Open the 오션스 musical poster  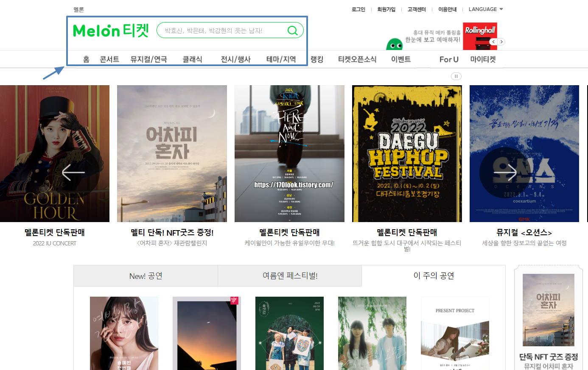(x=524, y=153)
